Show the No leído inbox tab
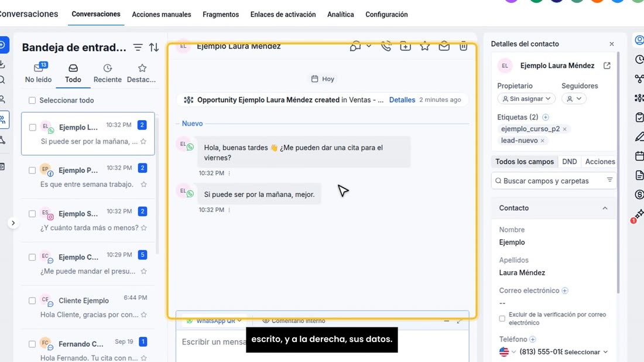Viewport: 644px width, 362px height. [x=38, y=73]
